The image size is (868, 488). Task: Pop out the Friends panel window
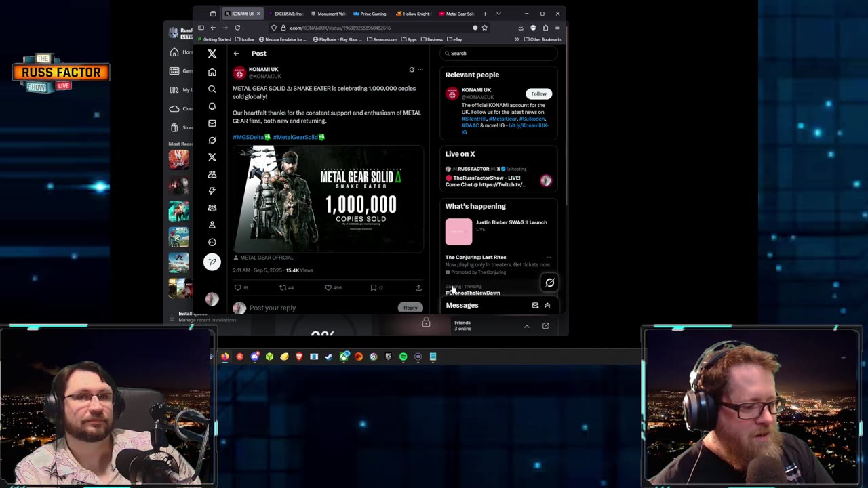coord(545,326)
